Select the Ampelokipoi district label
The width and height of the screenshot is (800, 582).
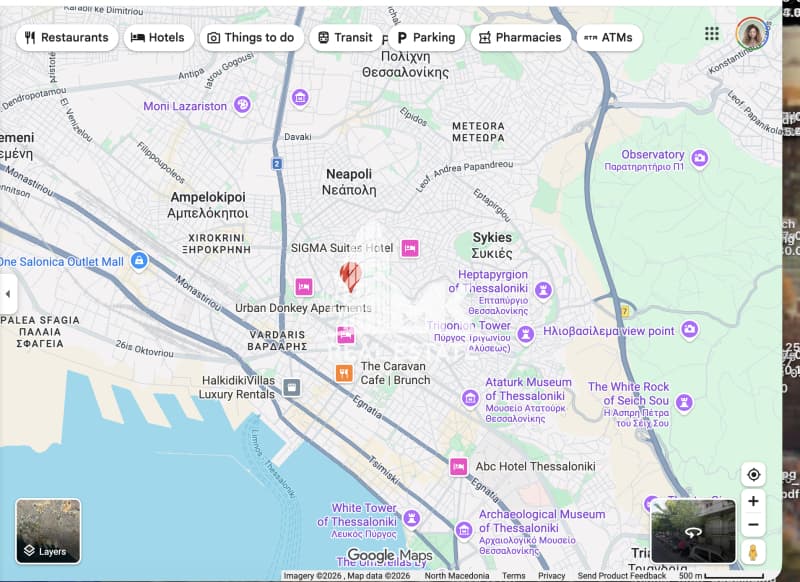[208, 205]
